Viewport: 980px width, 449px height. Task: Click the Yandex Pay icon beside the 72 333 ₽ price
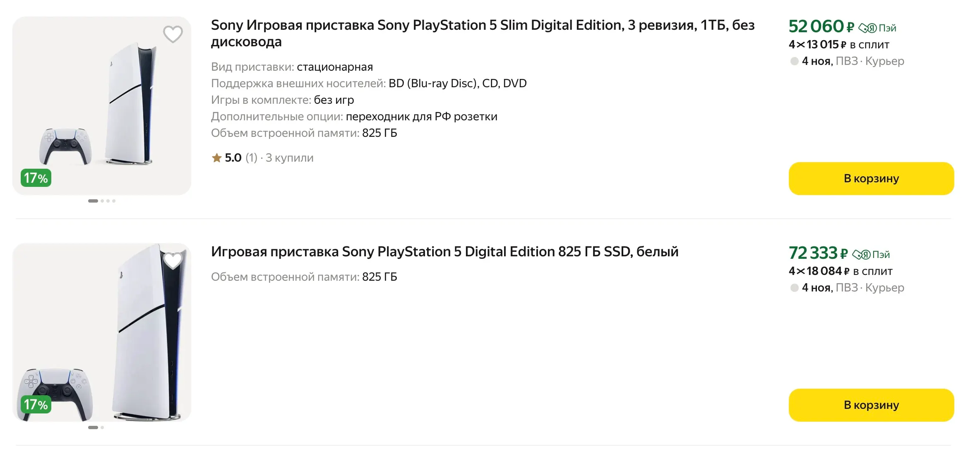(x=861, y=255)
